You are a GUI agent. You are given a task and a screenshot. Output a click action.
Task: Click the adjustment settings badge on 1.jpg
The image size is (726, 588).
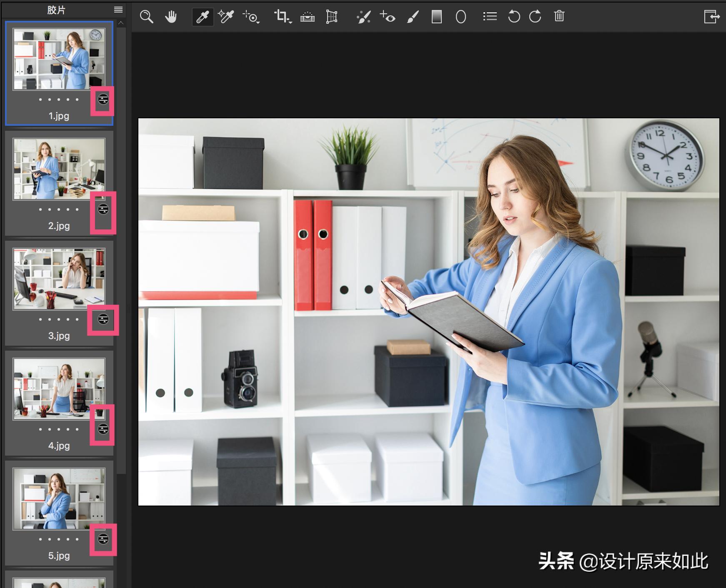click(x=103, y=99)
